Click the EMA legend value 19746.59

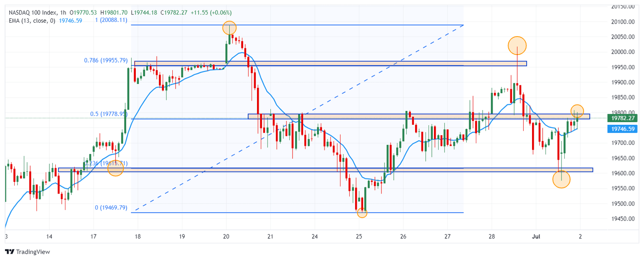(70, 20)
